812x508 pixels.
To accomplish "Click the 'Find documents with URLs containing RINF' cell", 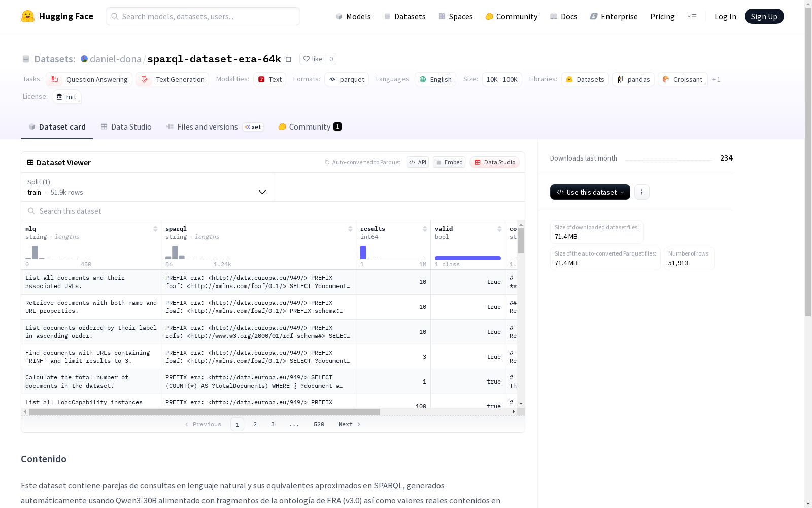I will pyautogui.click(x=91, y=357).
